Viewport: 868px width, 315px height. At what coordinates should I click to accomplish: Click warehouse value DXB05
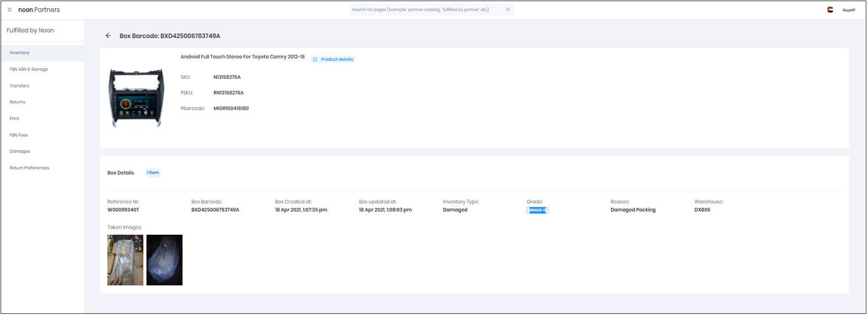point(702,210)
